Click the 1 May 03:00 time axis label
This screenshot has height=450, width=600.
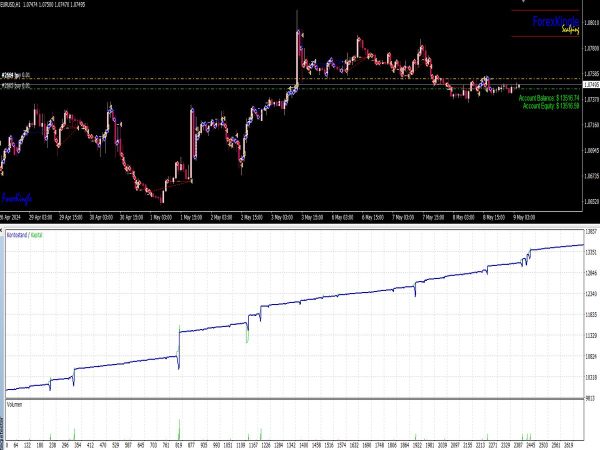[x=161, y=217]
